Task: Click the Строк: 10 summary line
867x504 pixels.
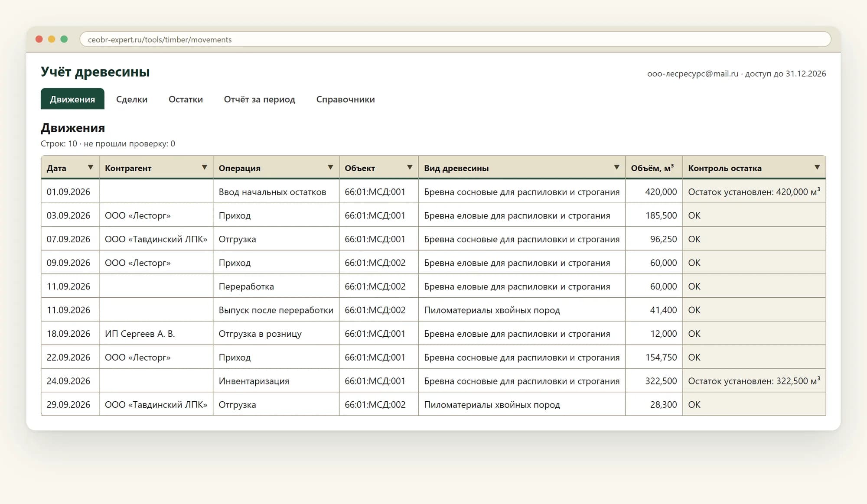Action: pyautogui.click(x=108, y=143)
